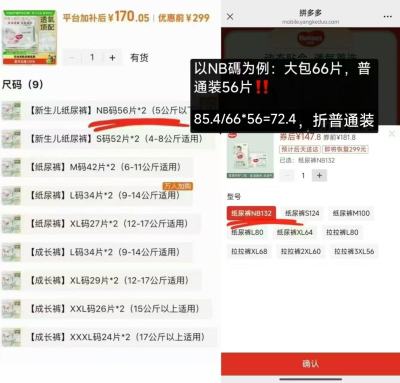Click the 已选: 纸尿裤NB132 selected text

[307, 160]
